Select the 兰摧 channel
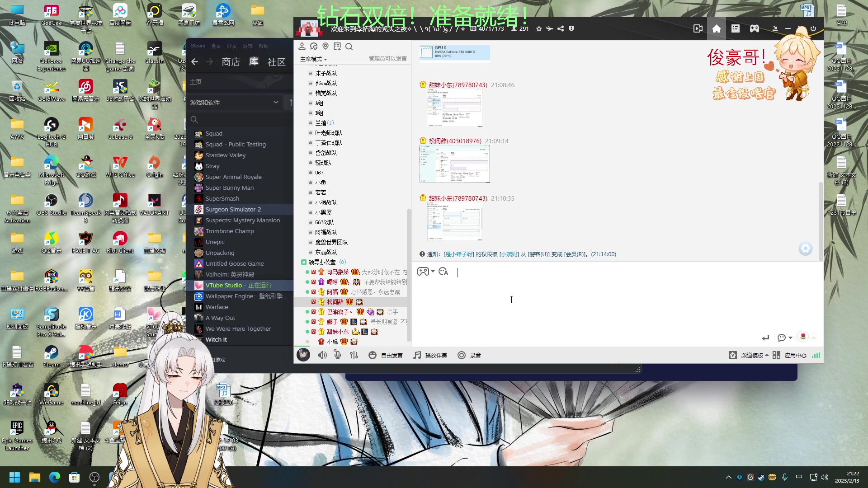This screenshot has width=868, height=488. click(321, 123)
